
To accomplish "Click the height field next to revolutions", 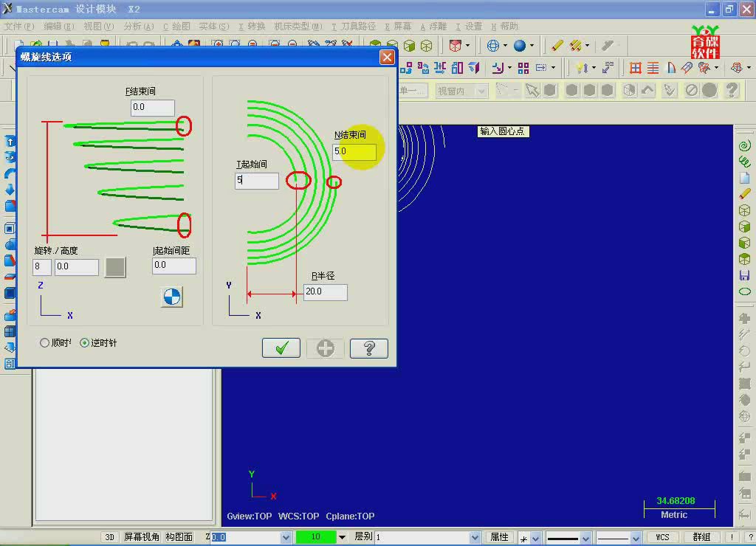I will [77, 266].
